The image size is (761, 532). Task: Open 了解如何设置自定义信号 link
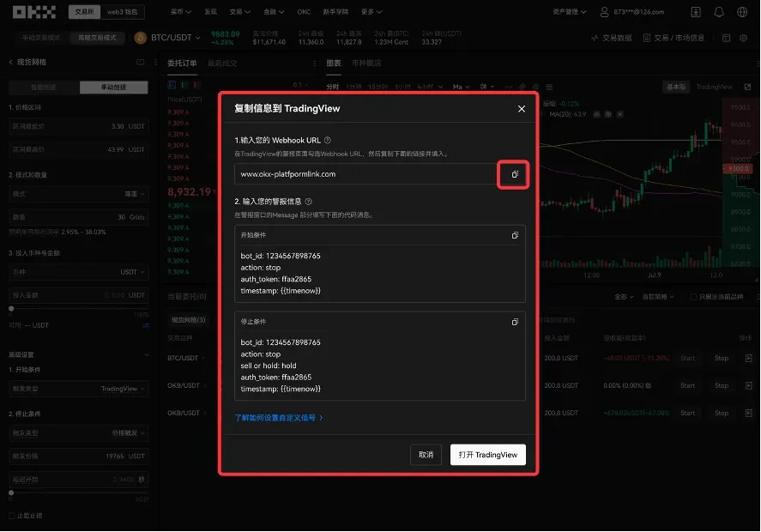[278, 418]
